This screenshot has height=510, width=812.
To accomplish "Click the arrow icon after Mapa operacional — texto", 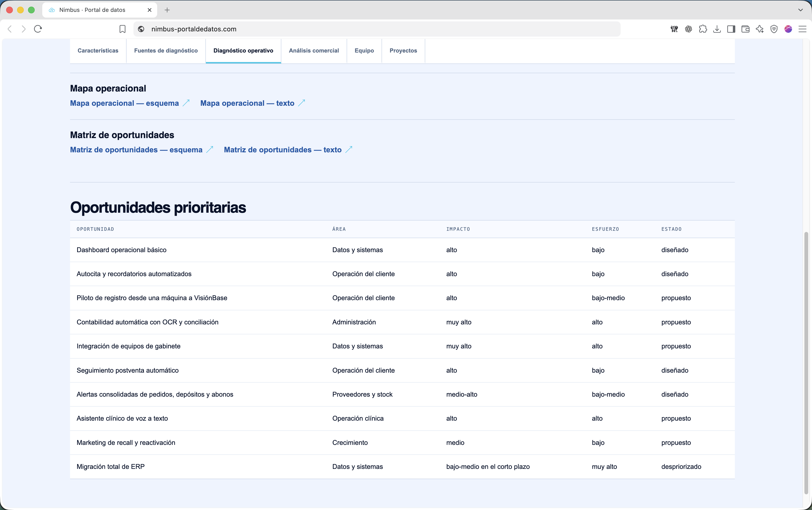I will 302,103.
